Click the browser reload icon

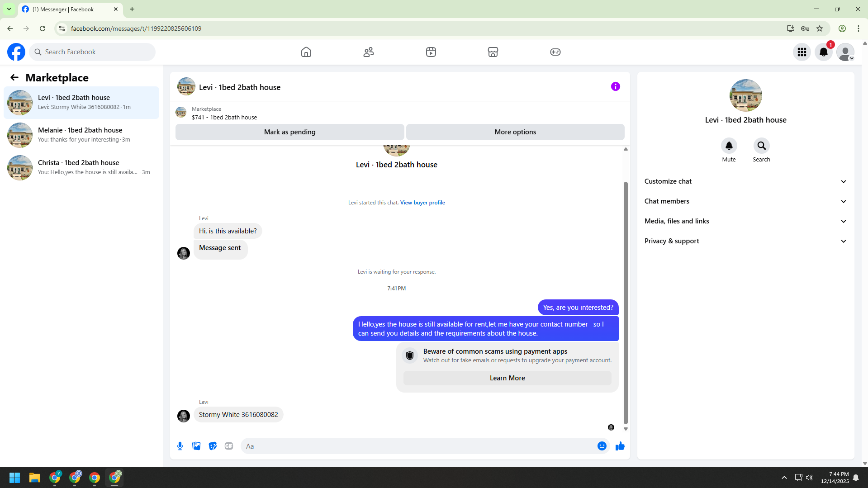pos(43,28)
